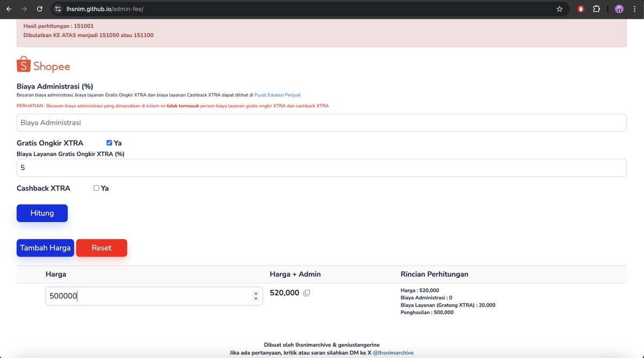This screenshot has width=644, height=358.
Task: Click the 'Harga' column header
Action: 56,274
